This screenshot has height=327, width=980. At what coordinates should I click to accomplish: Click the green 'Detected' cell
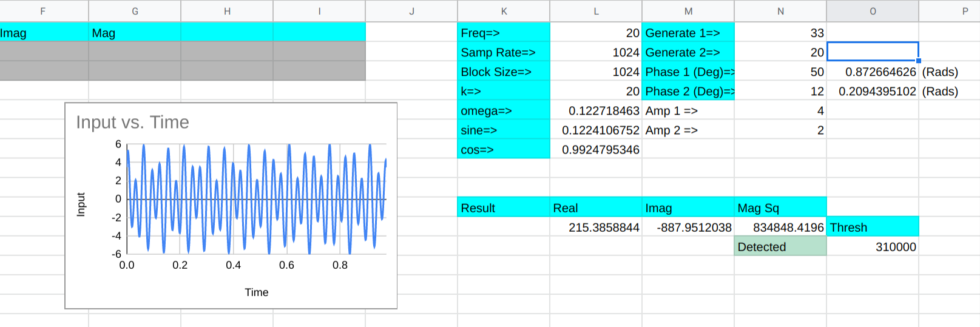[780, 247]
